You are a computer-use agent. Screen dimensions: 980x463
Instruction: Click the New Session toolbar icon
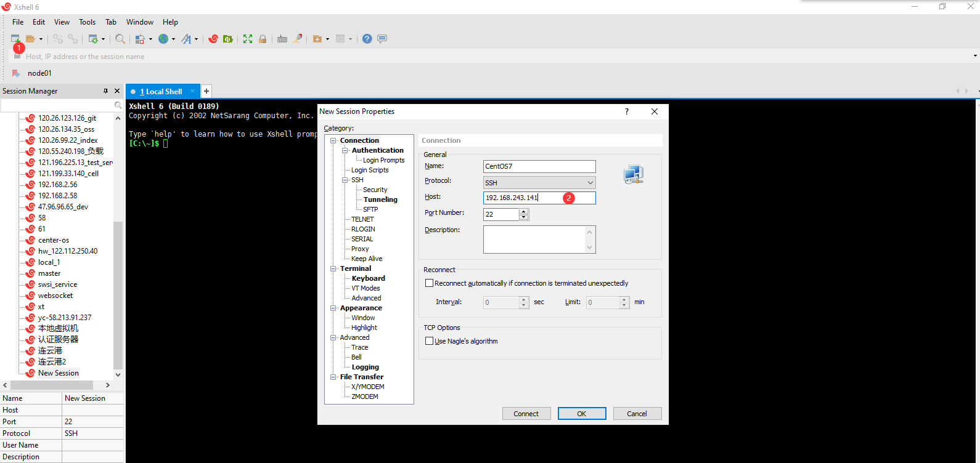pyautogui.click(x=15, y=39)
